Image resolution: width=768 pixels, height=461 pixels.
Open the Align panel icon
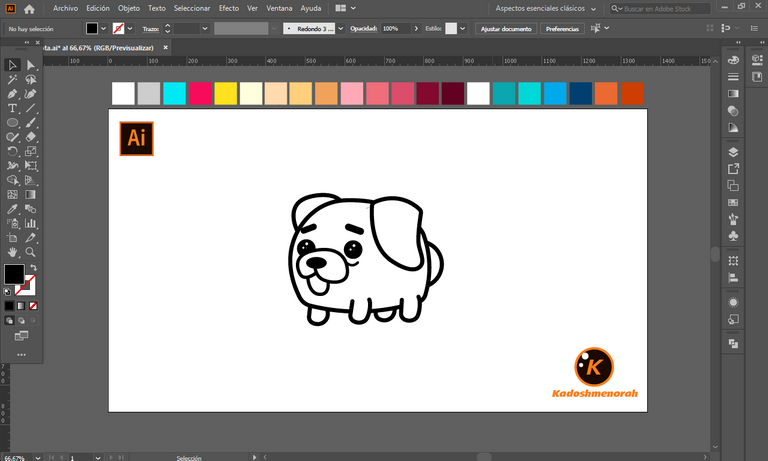tap(733, 278)
